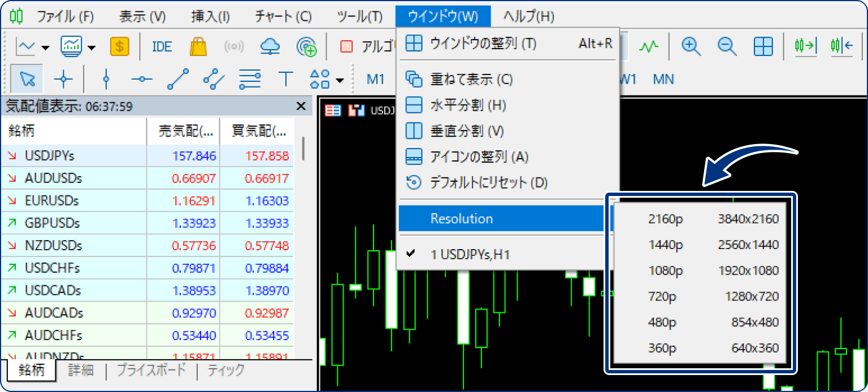Select the USDJPYs row
This screenshot has width=868, height=392.
(x=147, y=156)
